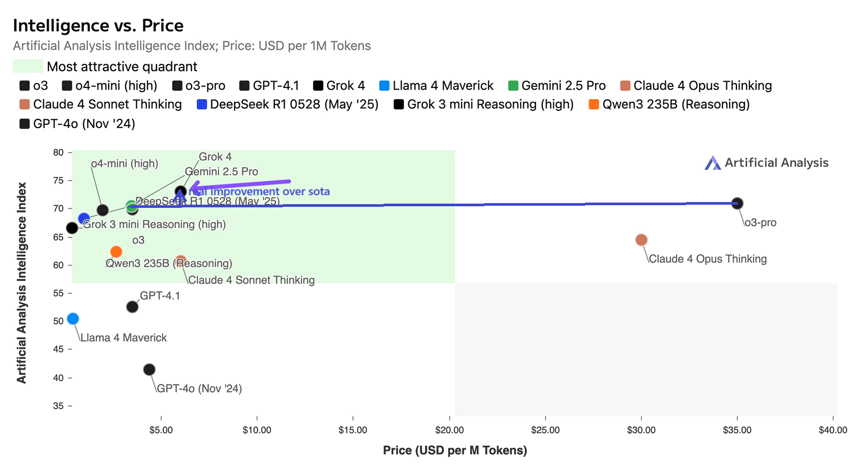
Task: Click the 55 y-axis tick label
Action: coord(58,293)
